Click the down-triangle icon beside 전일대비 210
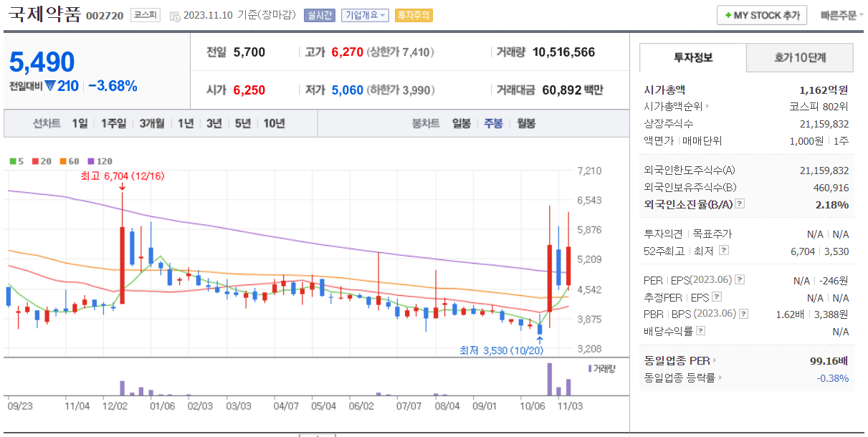The width and height of the screenshot is (868, 437). point(50,86)
